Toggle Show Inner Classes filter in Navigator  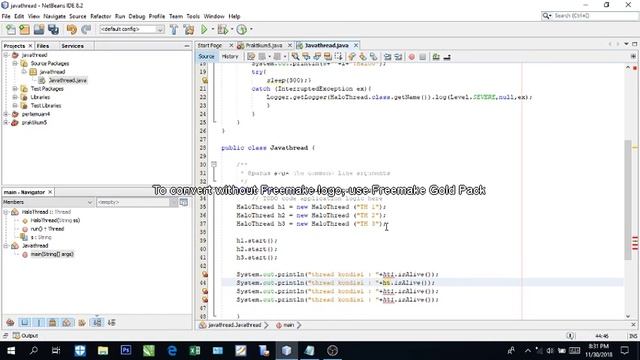click(67, 322)
